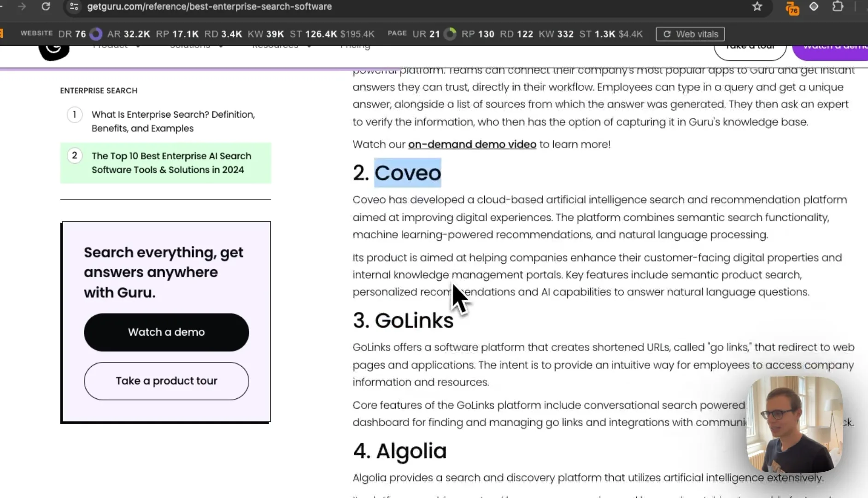Click the Coveo heading text
Viewport: 868px width, 498px height.
pyautogui.click(x=408, y=173)
